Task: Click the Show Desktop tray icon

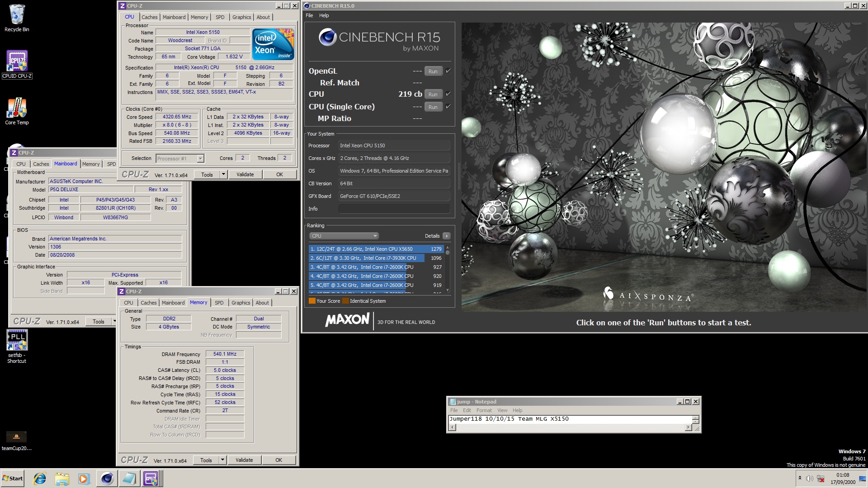Action: 863,479
